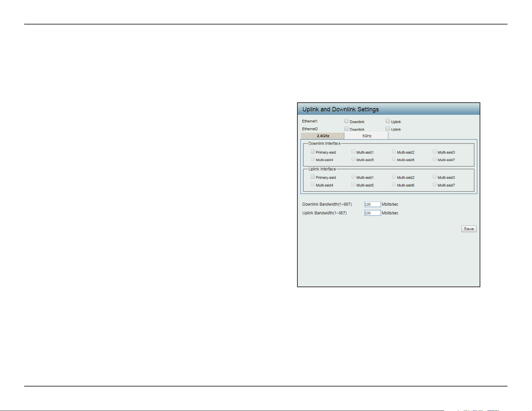Screen dimensions: 532x411
Task: Switch to the 5GHz tab
Action: tap(367, 136)
